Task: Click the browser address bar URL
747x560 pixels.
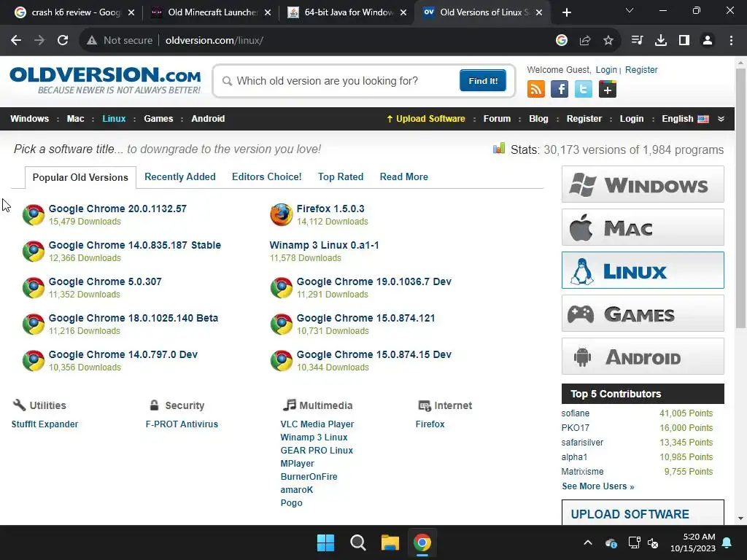Action: [214, 41]
